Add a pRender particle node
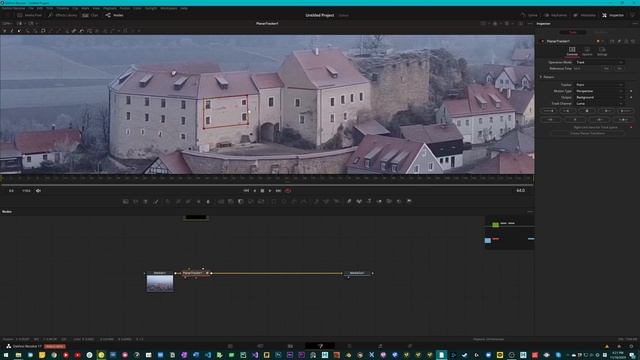640x360 pixels. point(336,201)
